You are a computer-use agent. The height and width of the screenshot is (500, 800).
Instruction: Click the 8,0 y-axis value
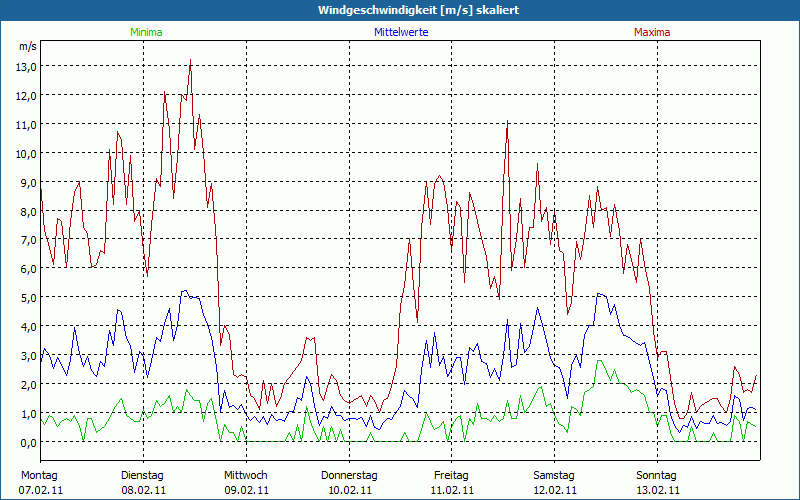[28, 211]
